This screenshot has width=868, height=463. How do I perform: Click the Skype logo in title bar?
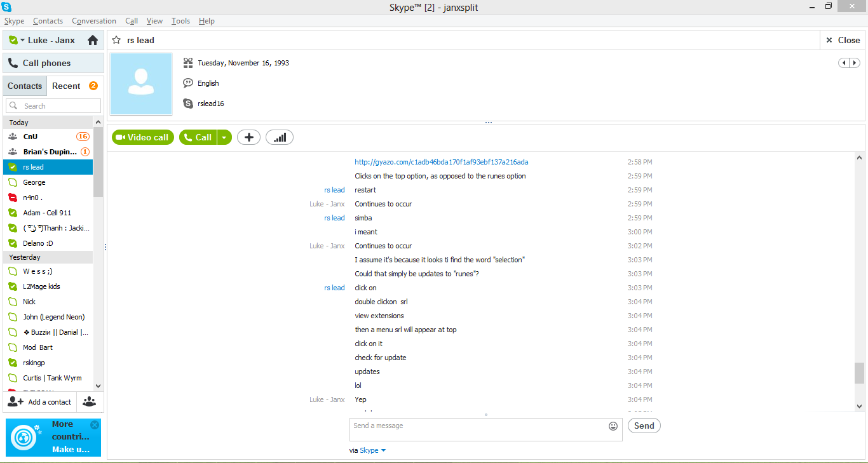(6, 6)
